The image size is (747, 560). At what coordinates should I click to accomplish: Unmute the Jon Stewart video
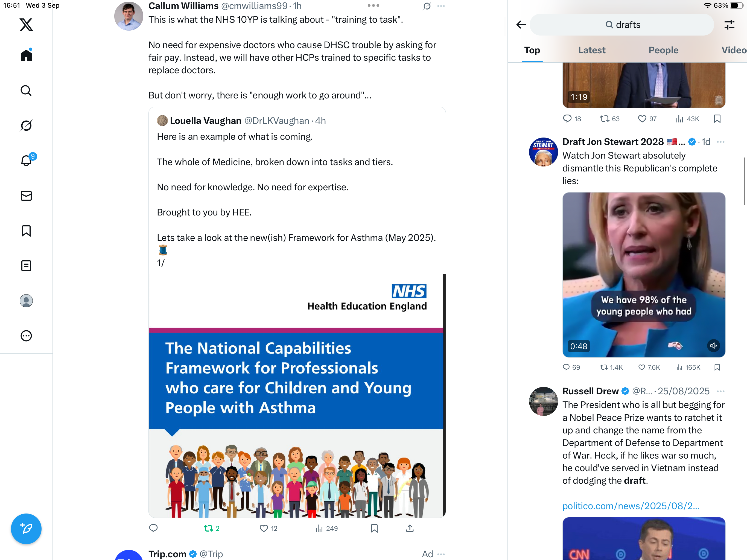pyautogui.click(x=713, y=346)
